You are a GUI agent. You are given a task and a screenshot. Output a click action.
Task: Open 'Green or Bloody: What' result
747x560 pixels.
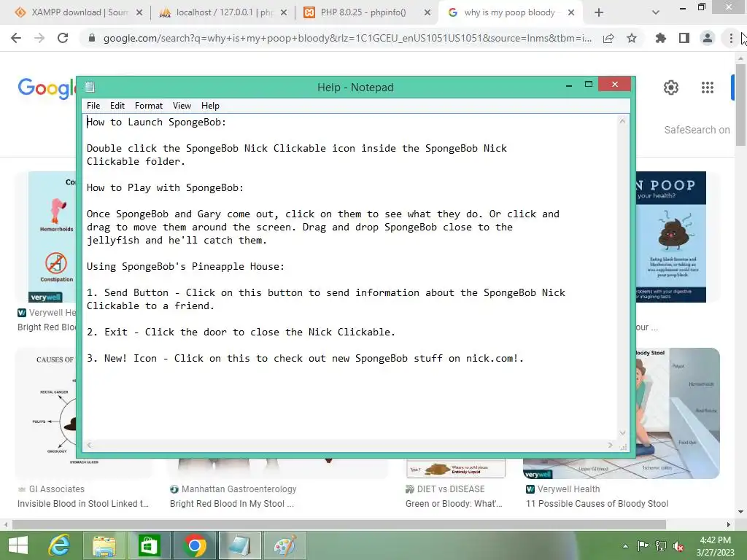[x=454, y=504]
